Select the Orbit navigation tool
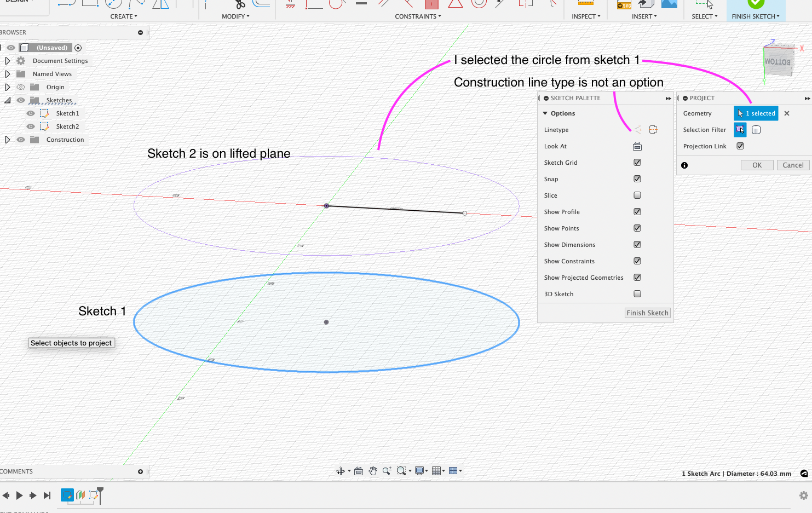 tap(341, 471)
